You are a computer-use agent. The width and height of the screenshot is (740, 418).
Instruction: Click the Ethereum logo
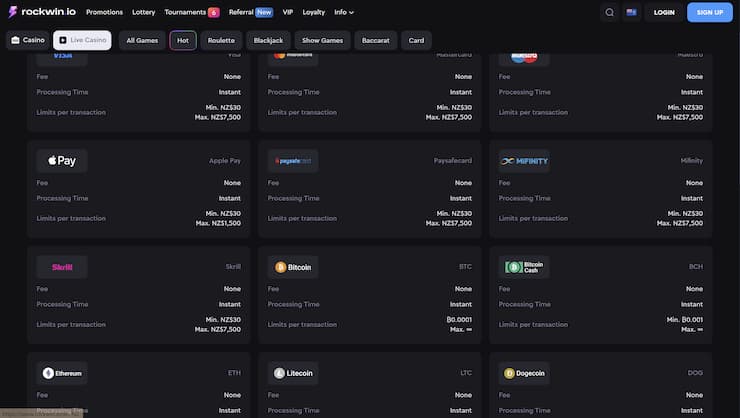(x=62, y=373)
